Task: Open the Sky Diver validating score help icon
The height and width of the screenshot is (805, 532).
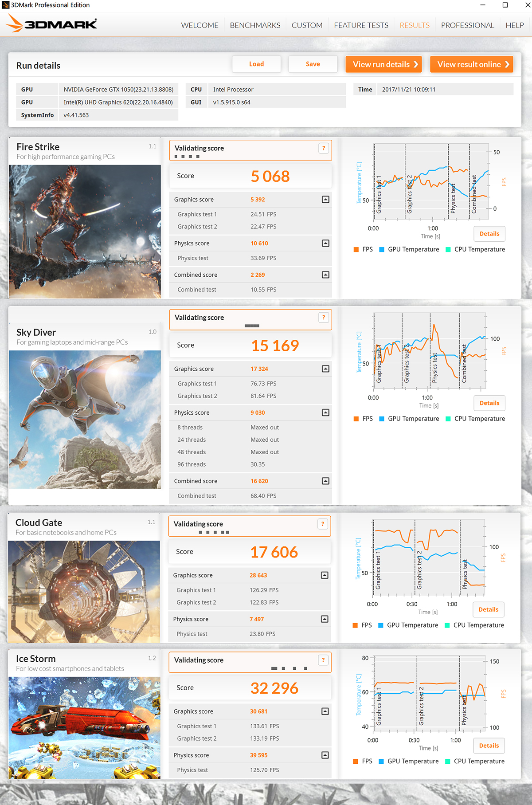Action: point(324,318)
